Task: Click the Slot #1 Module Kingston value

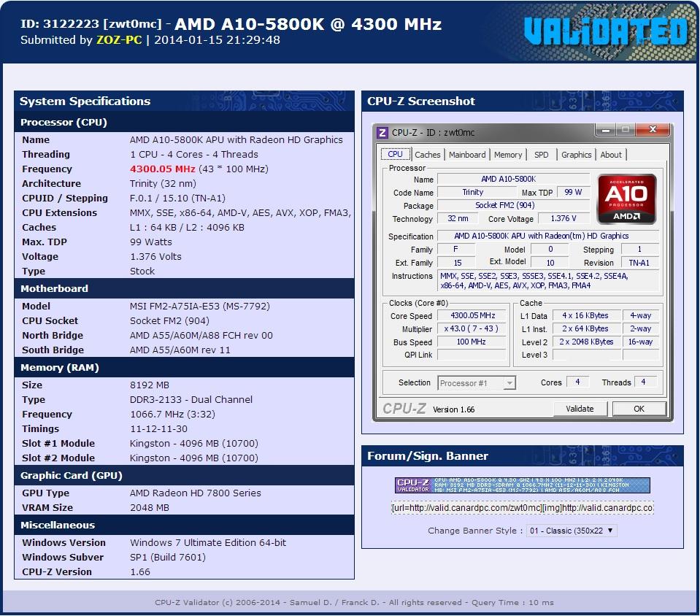Action: click(x=194, y=444)
